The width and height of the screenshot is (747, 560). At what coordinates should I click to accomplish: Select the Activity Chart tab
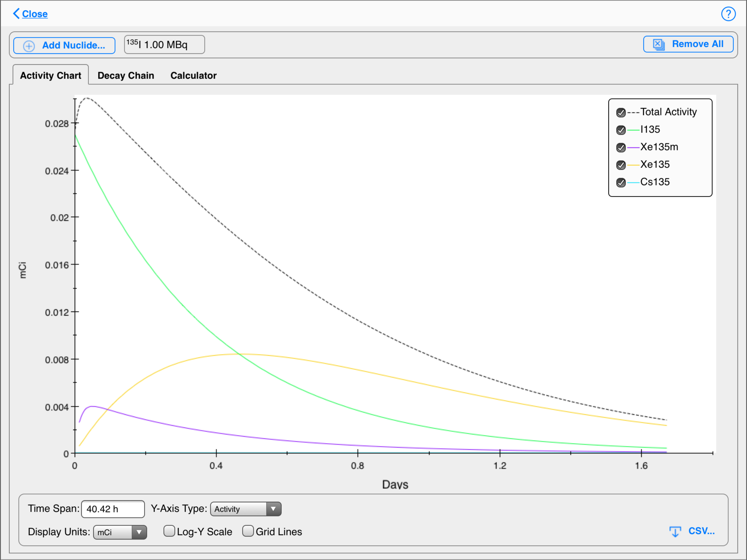click(51, 75)
